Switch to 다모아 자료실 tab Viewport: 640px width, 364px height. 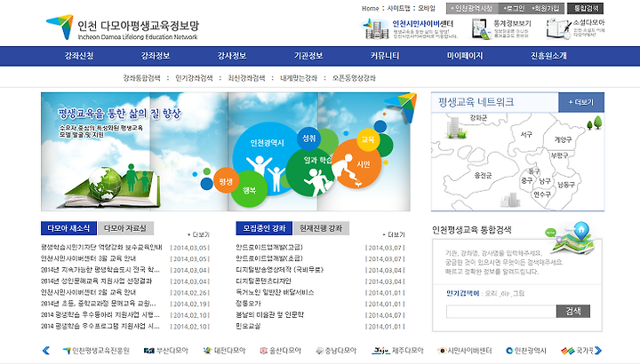(x=125, y=228)
